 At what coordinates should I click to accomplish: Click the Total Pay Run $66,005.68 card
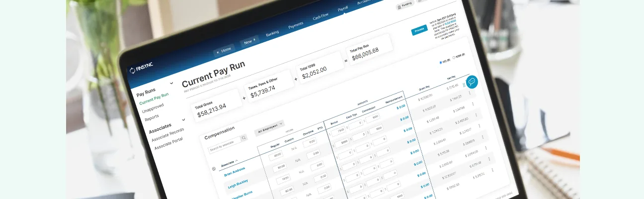(x=369, y=48)
